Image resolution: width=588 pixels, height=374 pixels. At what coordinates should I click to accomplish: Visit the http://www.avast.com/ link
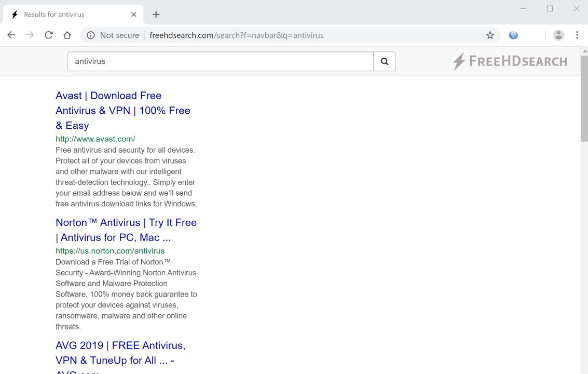(x=95, y=139)
